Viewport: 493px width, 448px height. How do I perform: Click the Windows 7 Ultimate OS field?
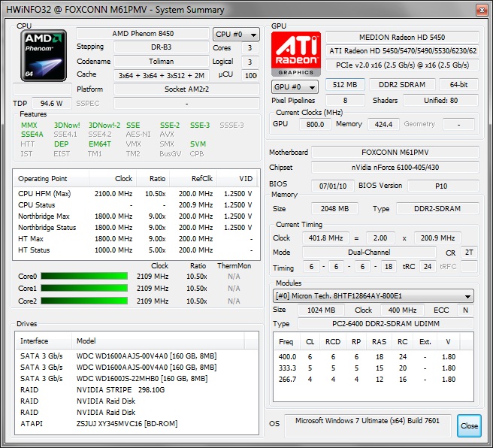pyautogui.click(x=367, y=425)
